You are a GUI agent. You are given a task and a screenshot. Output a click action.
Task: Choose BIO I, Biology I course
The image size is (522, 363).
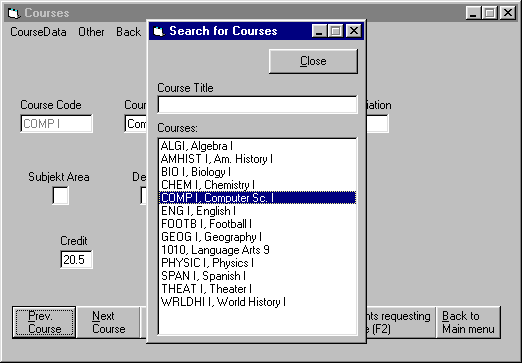click(x=257, y=172)
